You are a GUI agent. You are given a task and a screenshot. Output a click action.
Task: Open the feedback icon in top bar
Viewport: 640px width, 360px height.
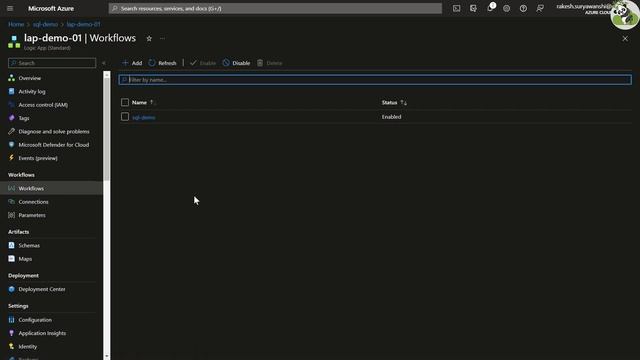tap(540, 8)
